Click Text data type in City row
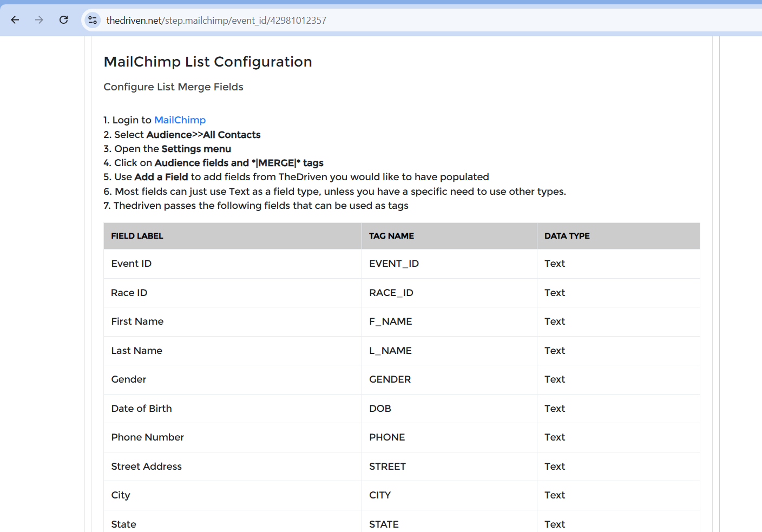 pos(555,495)
